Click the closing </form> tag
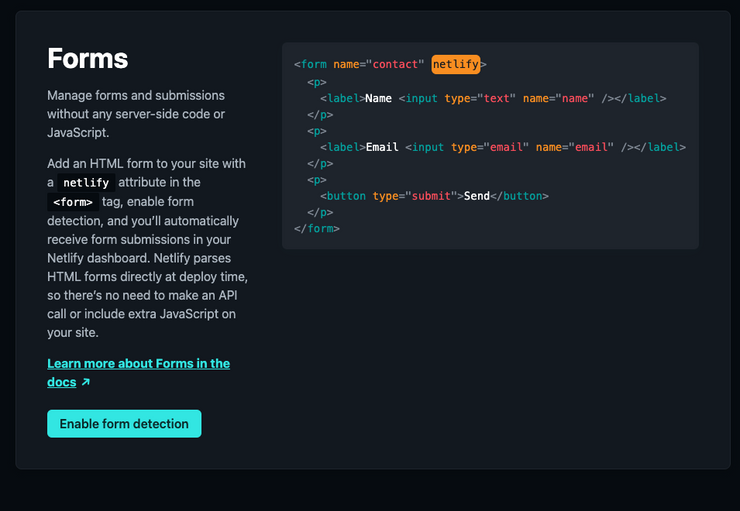Viewport: 740px width, 511px height. pos(317,228)
